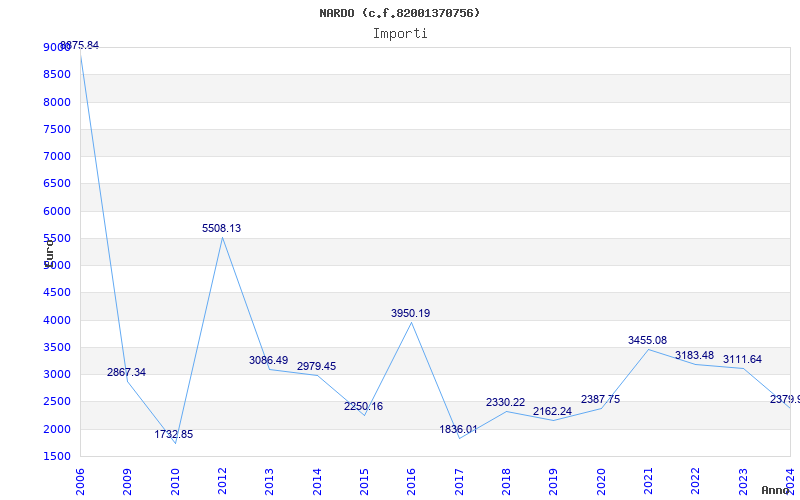Click the chart title NARDO (c.f.82001370756)
Viewport: 800px width, 500px height.
[x=399, y=13]
